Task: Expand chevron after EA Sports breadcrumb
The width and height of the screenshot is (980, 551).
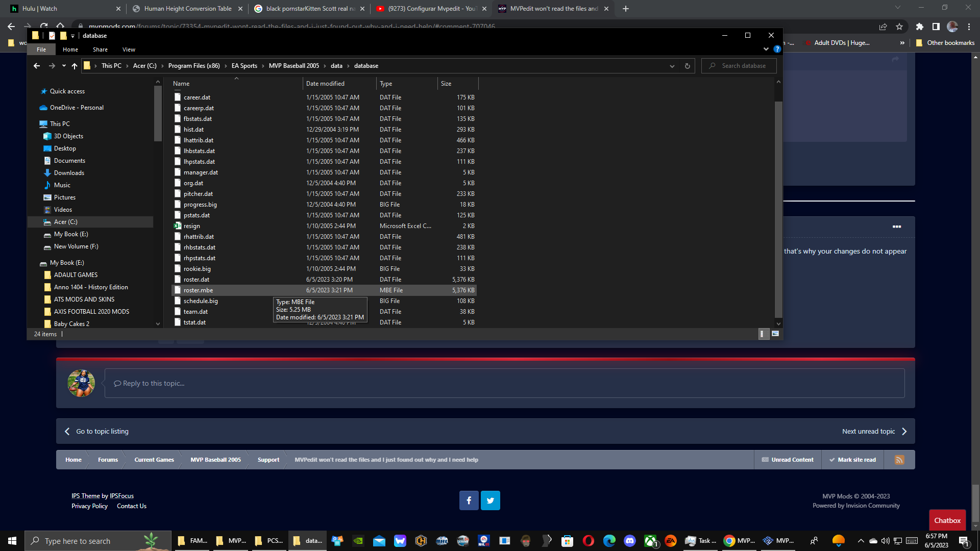Action: pos(263,66)
